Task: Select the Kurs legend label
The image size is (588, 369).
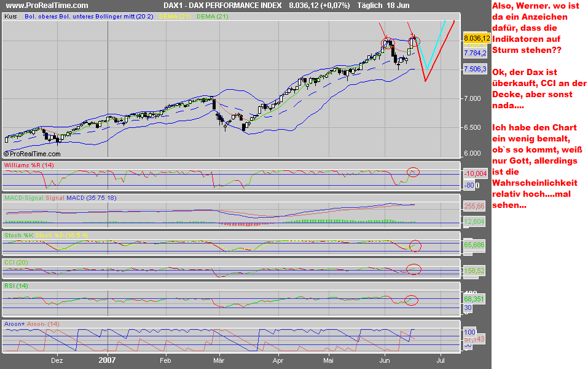Action: coord(10,17)
